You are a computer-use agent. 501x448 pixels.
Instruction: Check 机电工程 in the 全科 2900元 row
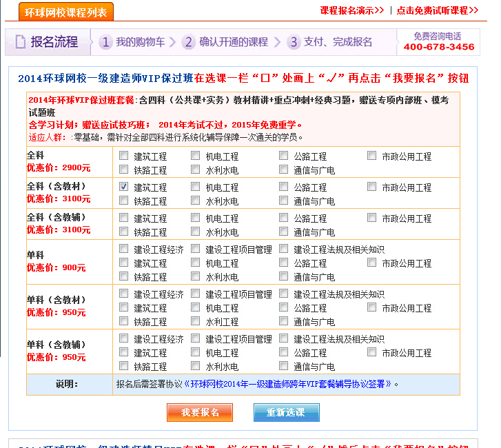[195, 156]
